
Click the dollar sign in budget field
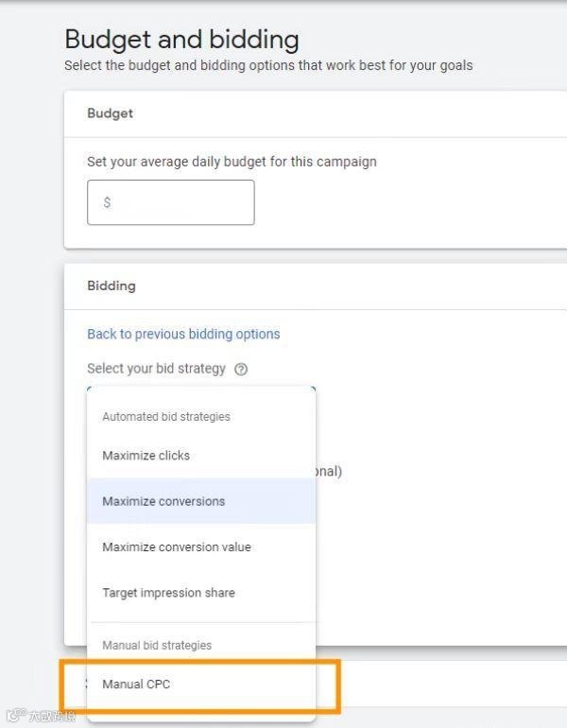(107, 202)
